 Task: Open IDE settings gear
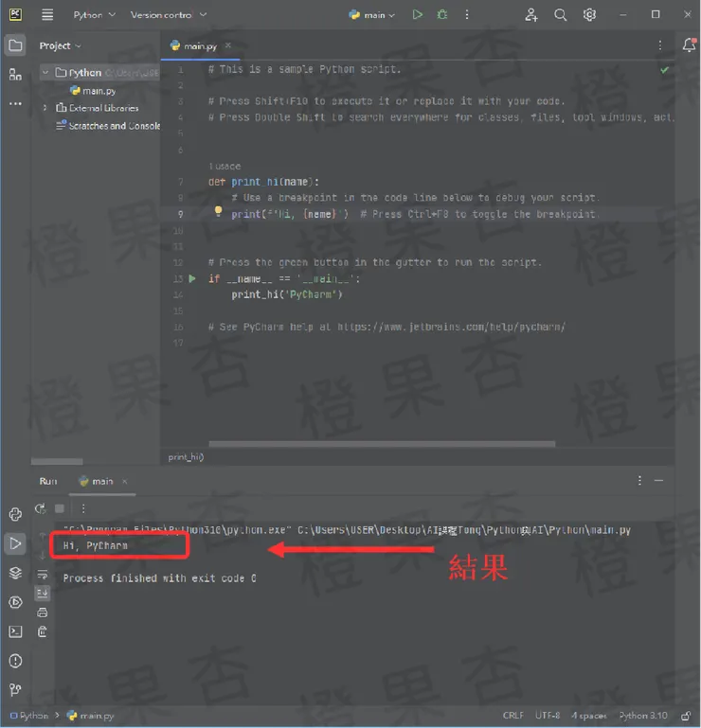point(589,15)
